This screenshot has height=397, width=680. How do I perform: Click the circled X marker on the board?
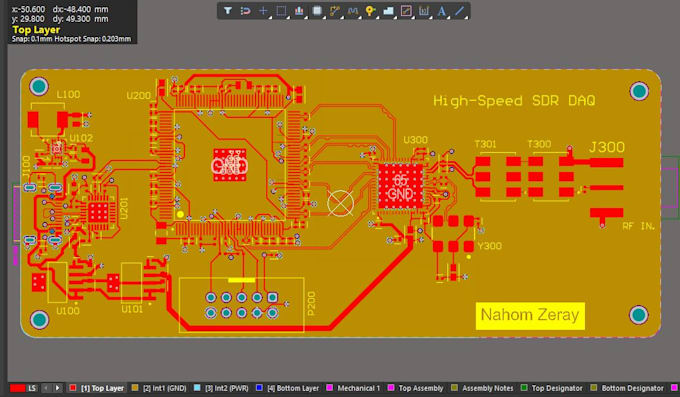(340, 203)
